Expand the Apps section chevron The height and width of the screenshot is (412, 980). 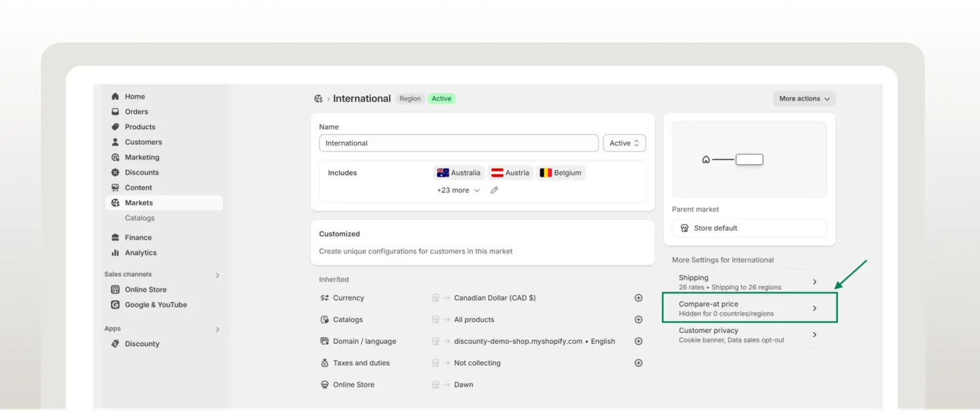click(218, 330)
